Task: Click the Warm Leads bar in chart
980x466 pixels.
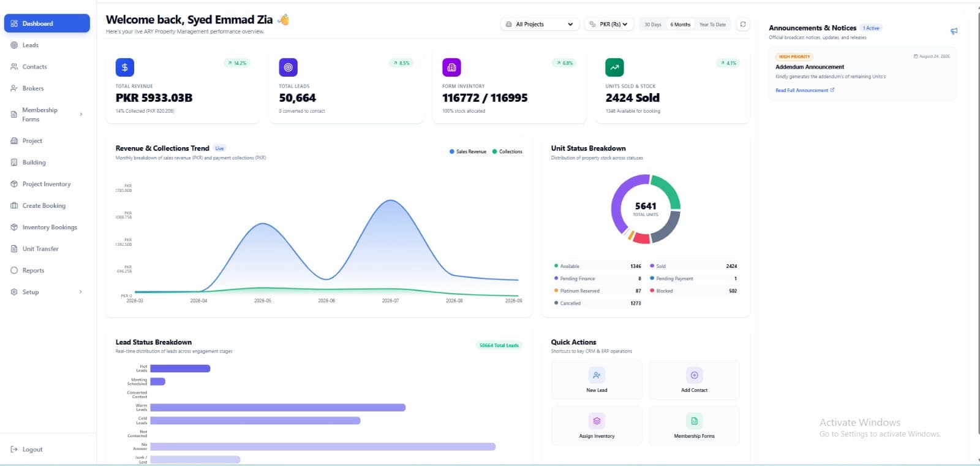Action: 277,407
